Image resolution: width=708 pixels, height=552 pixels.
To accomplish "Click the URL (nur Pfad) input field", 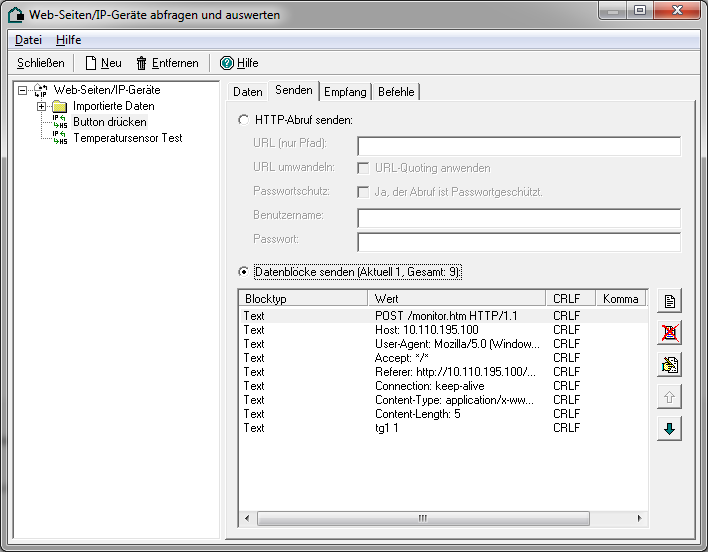I will (519, 146).
